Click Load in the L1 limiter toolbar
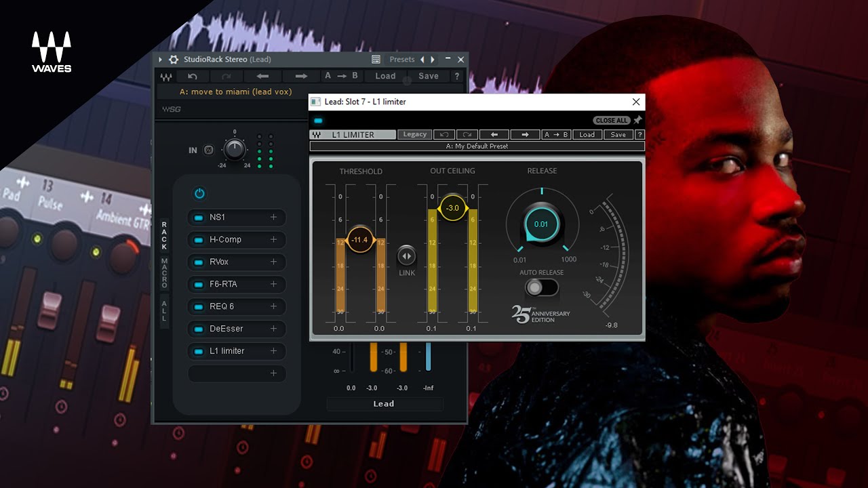The width and height of the screenshot is (868, 488). click(x=587, y=135)
